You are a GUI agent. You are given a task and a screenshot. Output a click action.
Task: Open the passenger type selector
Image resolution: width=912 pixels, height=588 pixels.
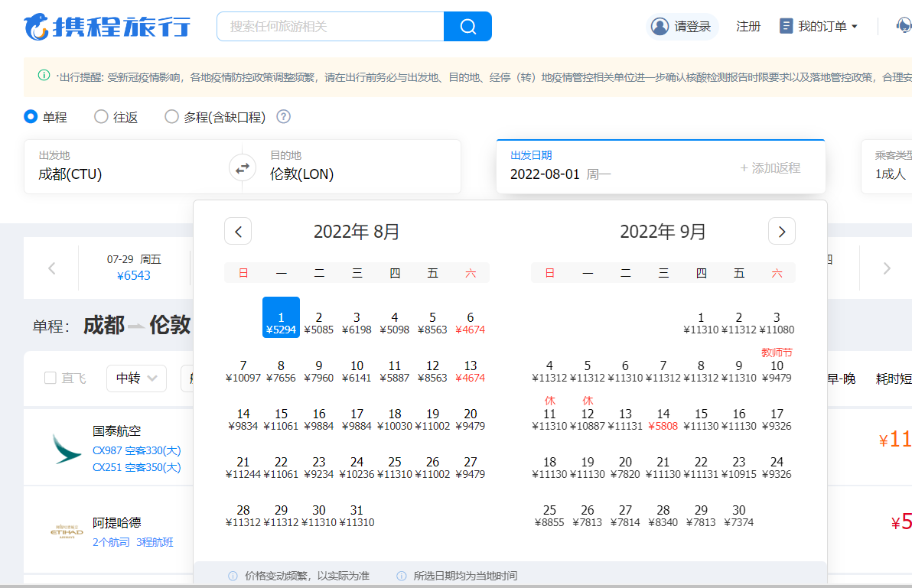coord(890,167)
